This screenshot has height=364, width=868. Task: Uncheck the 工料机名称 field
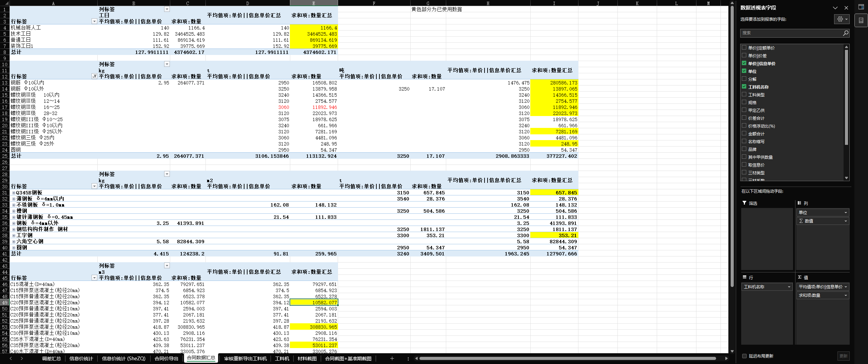point(744,87)
